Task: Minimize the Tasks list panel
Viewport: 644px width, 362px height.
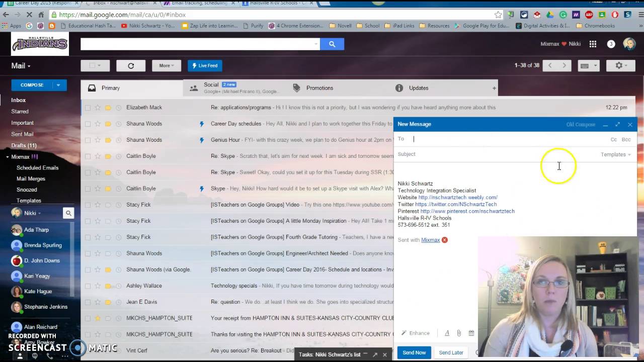Action: pos(366,354)
